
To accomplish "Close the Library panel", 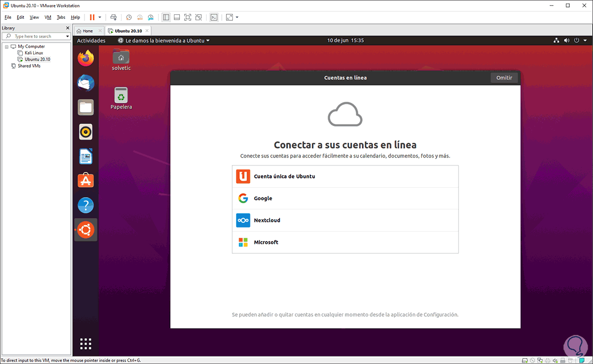I will (x=68, y=28).
